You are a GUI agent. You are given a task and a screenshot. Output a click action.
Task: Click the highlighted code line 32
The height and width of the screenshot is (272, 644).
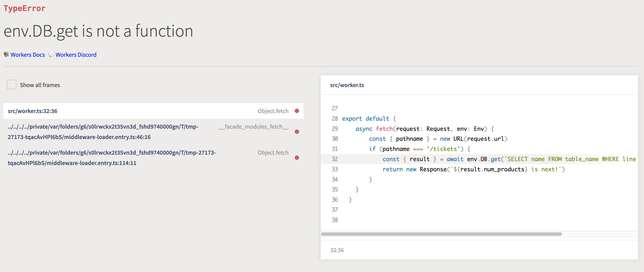475,159
